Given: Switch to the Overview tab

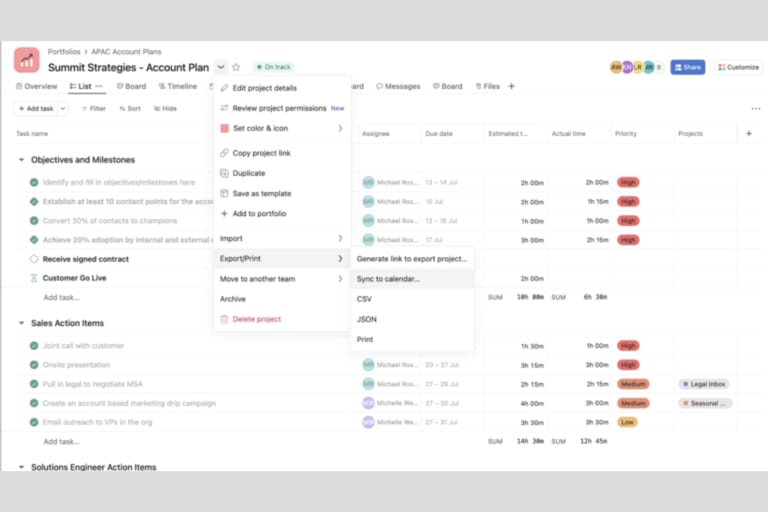Looking at the screenshot, I should click(37, 86).
